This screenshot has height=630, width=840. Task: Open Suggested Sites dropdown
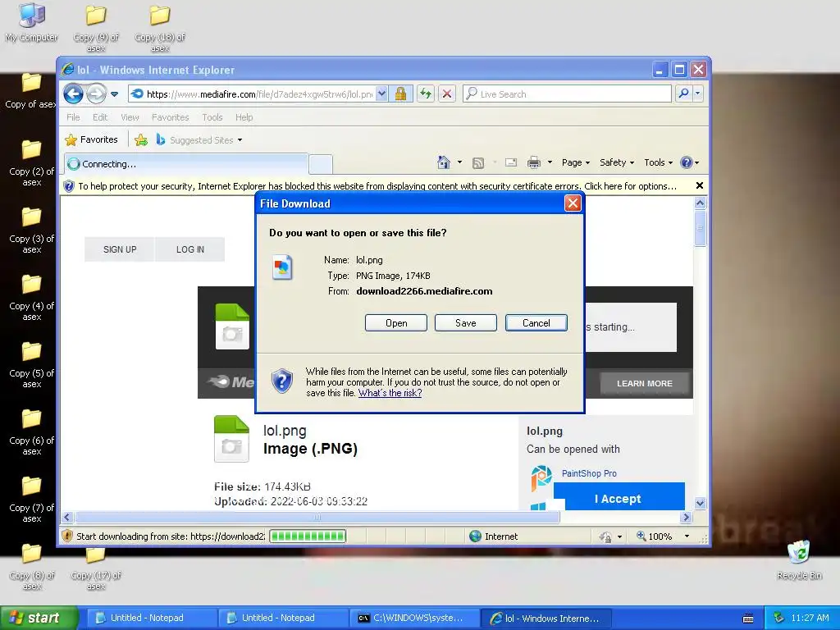(199, 139)
